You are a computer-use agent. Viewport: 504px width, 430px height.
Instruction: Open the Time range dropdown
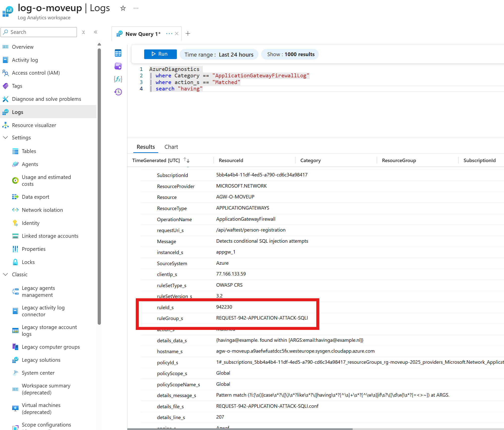point(219,54)
